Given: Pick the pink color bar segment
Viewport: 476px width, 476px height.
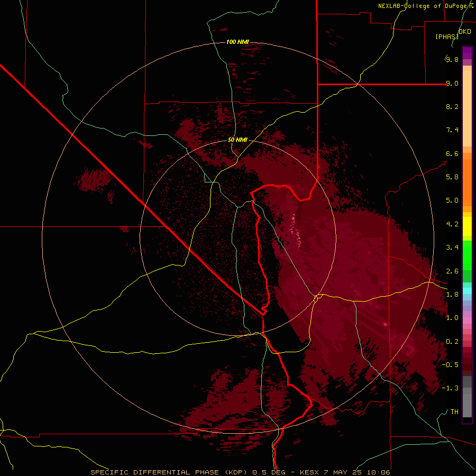Looking at the screenshot, I should coord(467,321).
